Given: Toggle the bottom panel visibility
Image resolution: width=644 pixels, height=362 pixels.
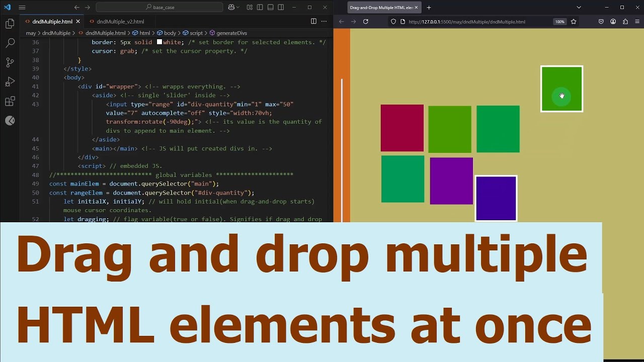Looking at the screenshot, I should pyautogui.click(x=271, y=8).
